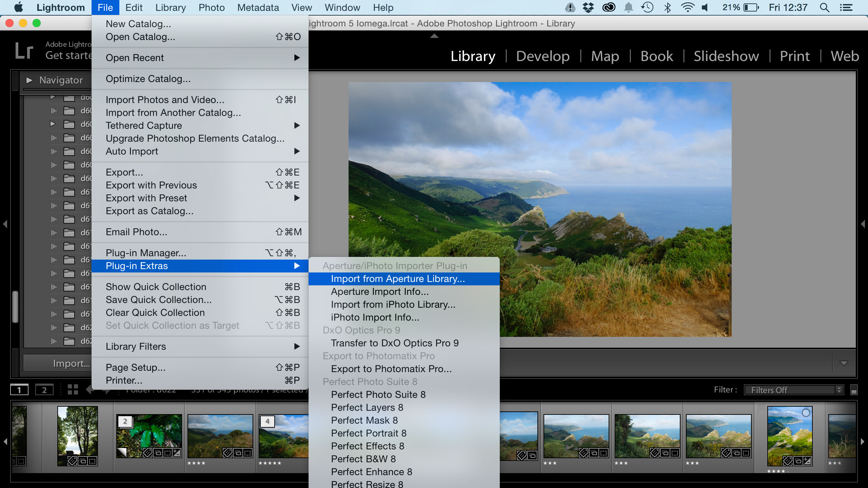
Task: Select the four-star coastal thumbnail
Action: (220, 436)
